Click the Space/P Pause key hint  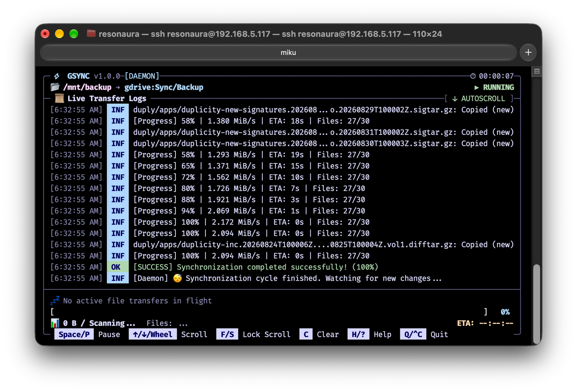tap(87, 334)
